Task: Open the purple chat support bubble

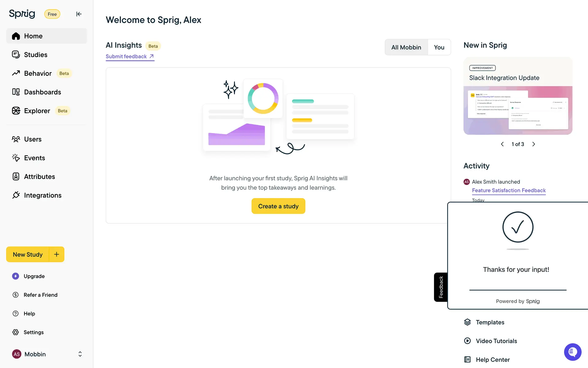Action: (x=572, y=352)
